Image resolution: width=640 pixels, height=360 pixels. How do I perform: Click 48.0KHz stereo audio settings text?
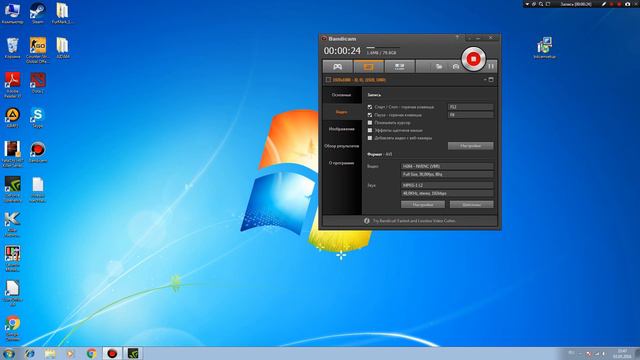[423, 193]
